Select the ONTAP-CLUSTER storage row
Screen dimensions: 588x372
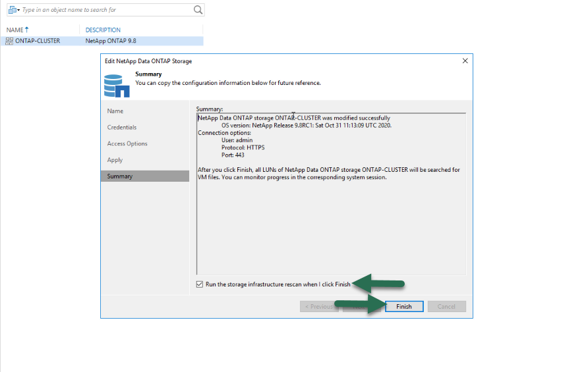point(102,41)
